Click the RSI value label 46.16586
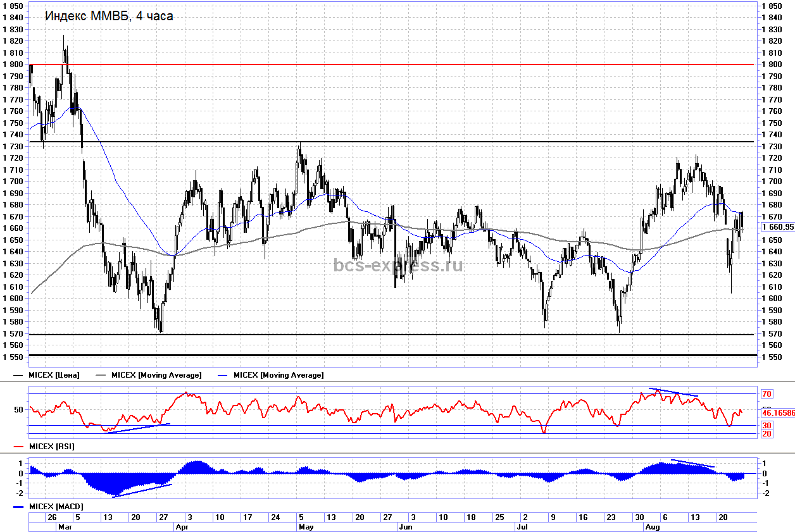This screenshot has width=795, height=532. click(x=777, y=412)
